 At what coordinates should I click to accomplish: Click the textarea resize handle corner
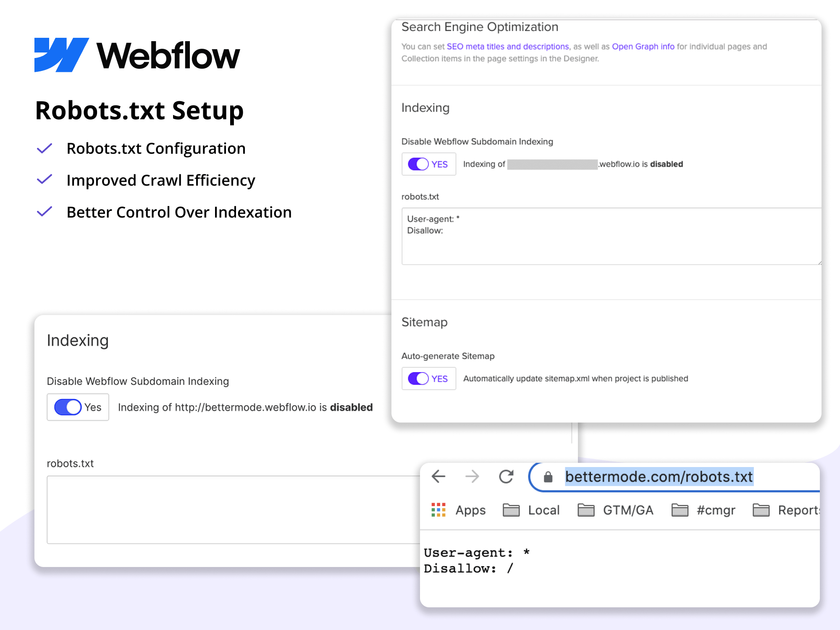[x=819, y=262]
